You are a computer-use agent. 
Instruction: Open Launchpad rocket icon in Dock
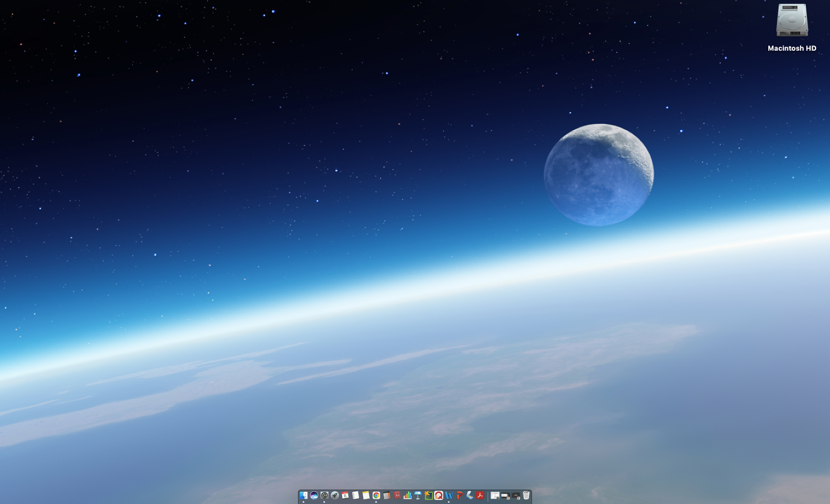335,495
